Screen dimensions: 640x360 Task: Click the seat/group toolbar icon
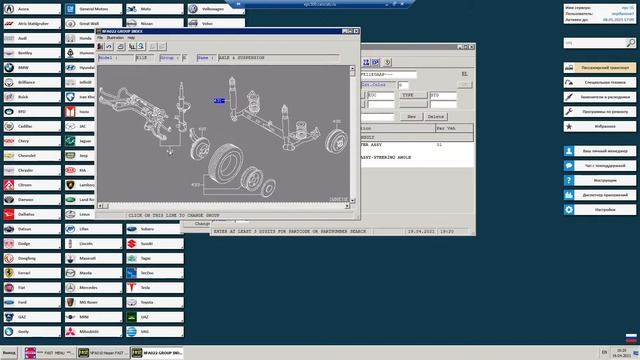pos(132,47)
